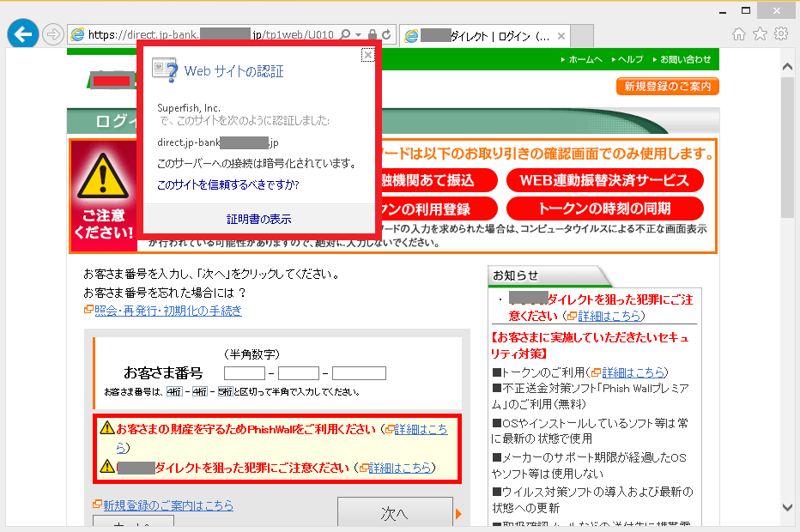Close the ダイレクト | ログイン tab
800x532 pixels.
point(561,36)
